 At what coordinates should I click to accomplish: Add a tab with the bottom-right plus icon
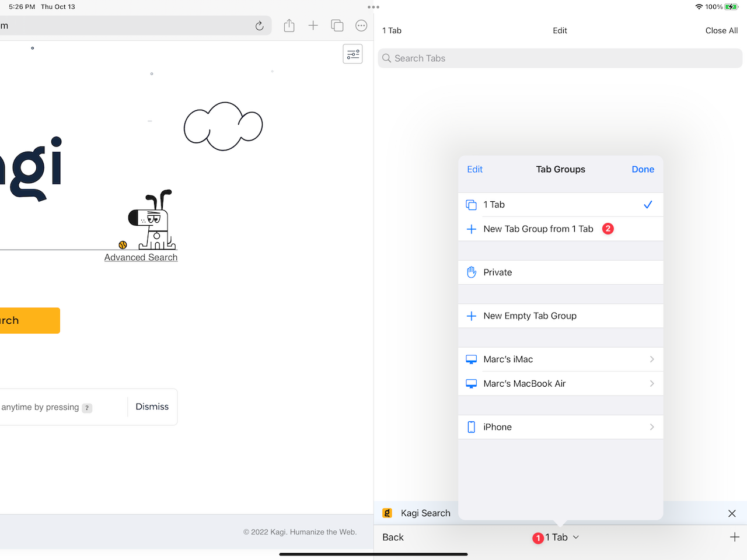(735, 537)
